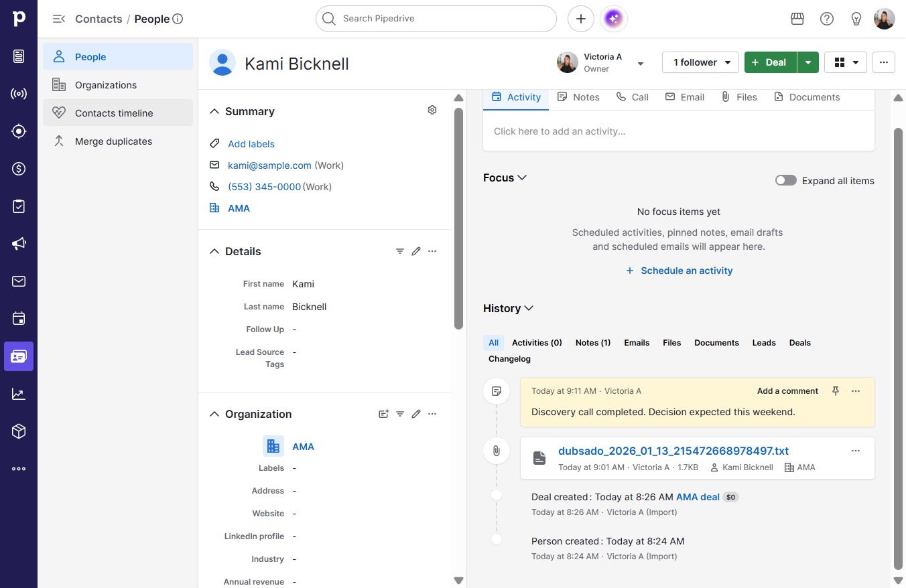Open Products box icon in rail

[x=19, y=431]
